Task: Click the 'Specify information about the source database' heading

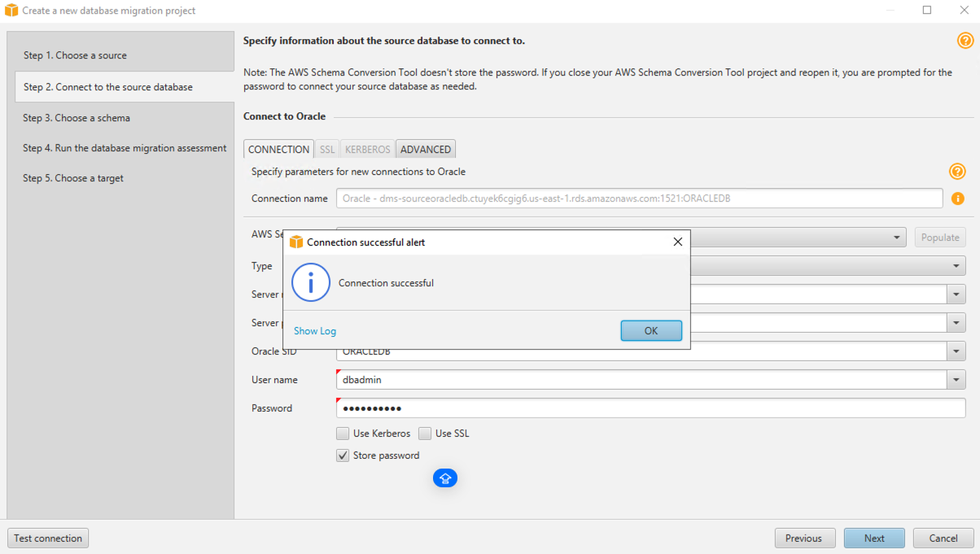Action: (x=384, y=40)
